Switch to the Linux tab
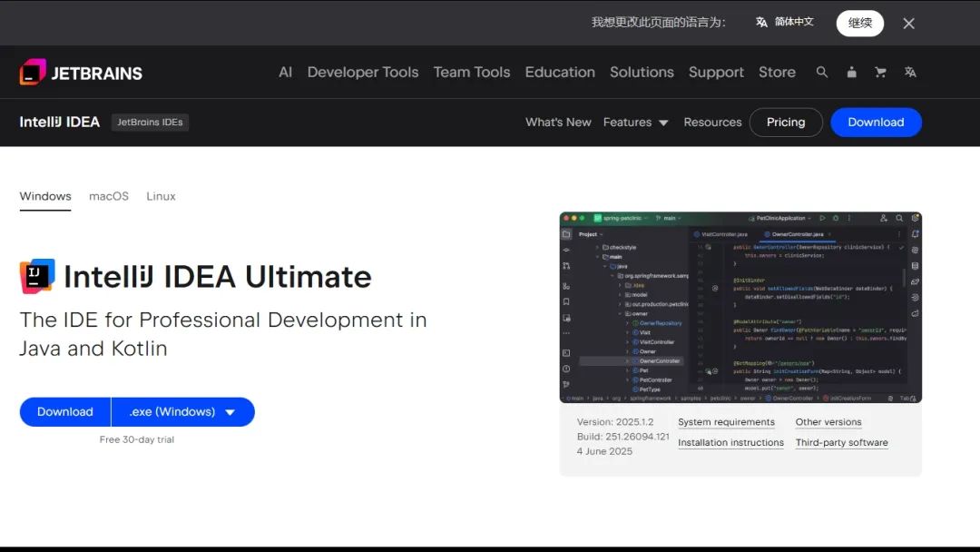This screenshot has width=980, height=552. click(x=161, y=196)
